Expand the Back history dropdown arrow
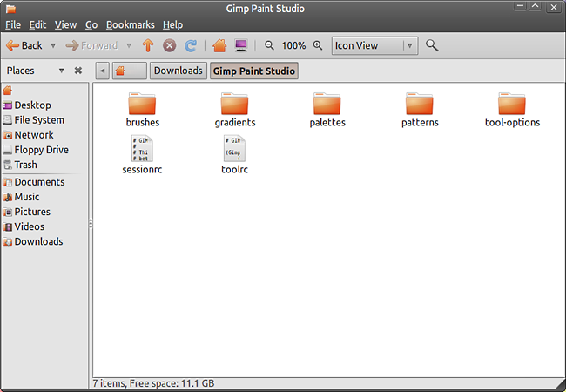566x392 pixels. [53, 45]
